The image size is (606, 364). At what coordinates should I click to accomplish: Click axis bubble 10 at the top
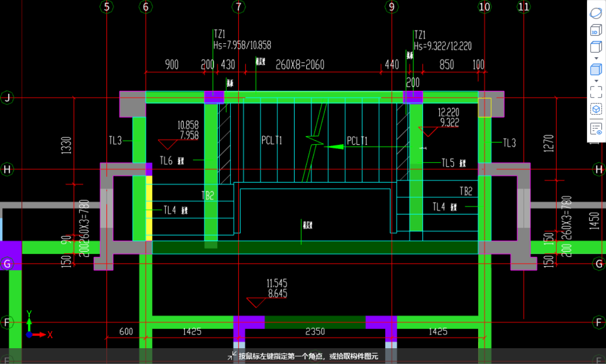pyautogui.click(x=484, y=6)
